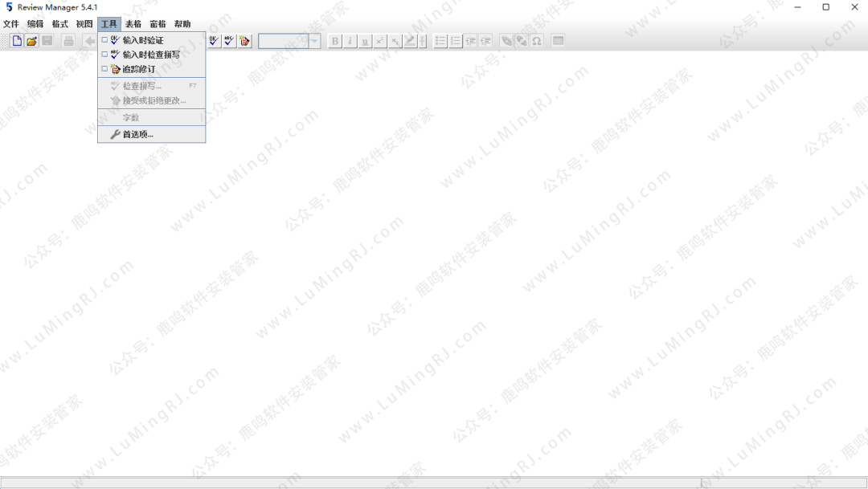Click the Underline formatting icon
Viewport: 868px width, 489px height.
click(365, 41)
